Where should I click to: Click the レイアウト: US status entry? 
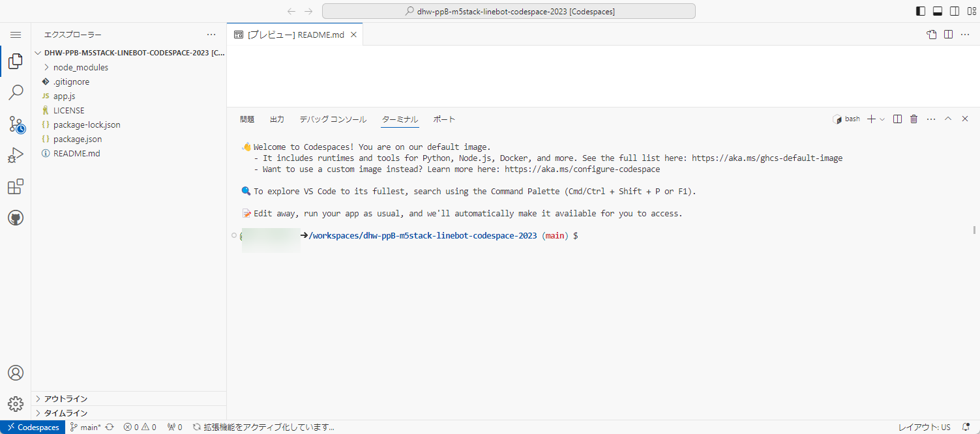click(924, 427)
